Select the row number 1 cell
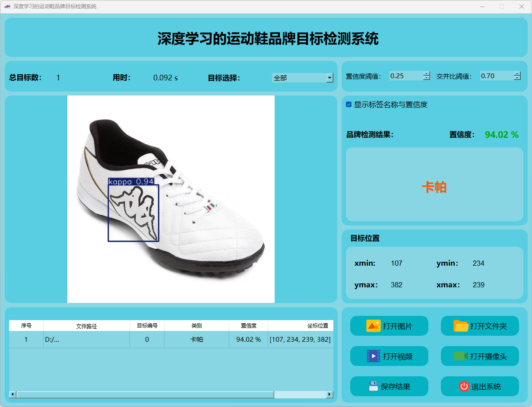This screenshot has width=532, height=407. click(26, 340)
